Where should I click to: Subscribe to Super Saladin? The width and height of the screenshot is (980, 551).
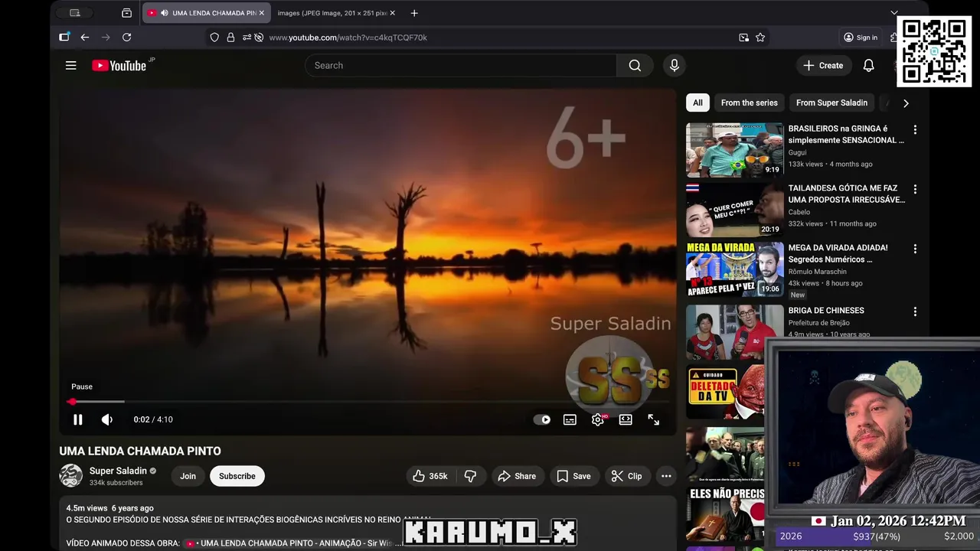coord(237,476)
